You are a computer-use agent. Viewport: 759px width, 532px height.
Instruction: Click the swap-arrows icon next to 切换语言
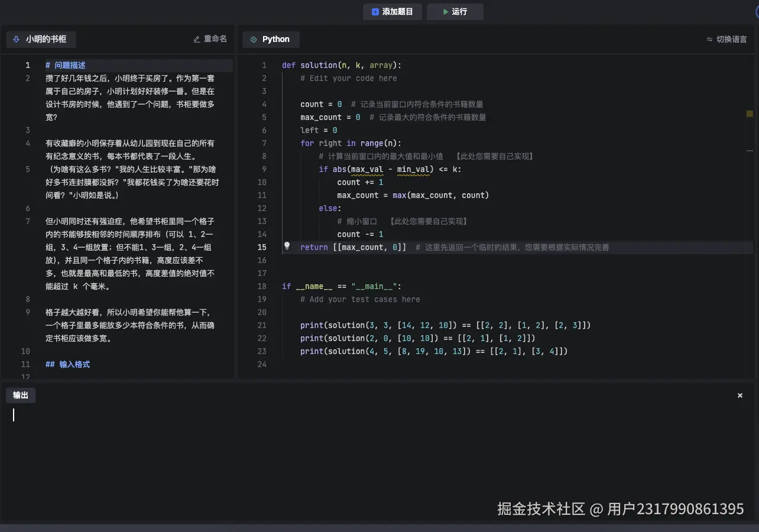[x=711, y=39]
